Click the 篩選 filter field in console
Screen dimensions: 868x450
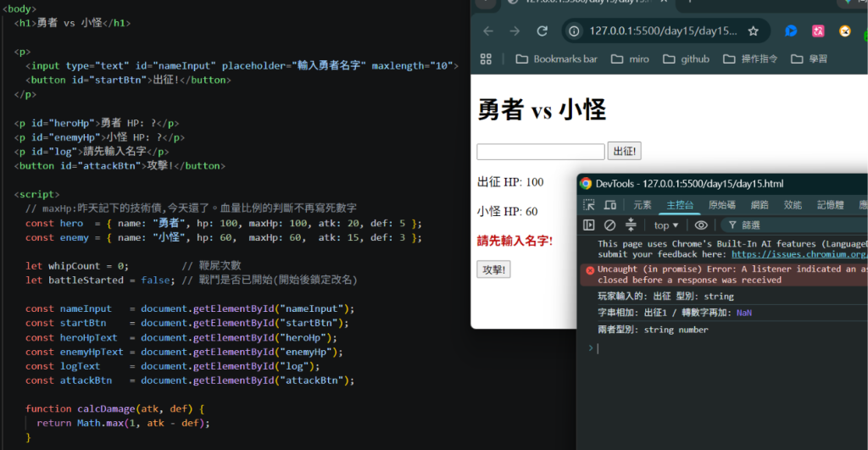(797, 225)
